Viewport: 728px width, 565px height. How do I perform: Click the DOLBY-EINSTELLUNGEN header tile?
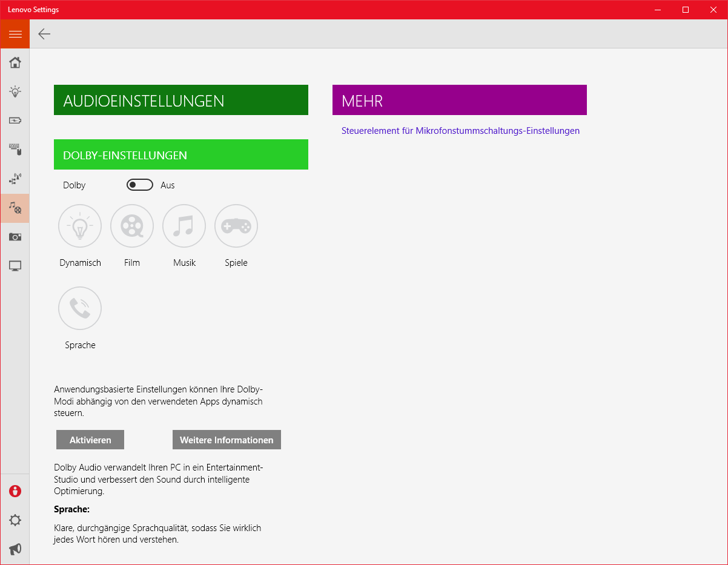(181, 154)
